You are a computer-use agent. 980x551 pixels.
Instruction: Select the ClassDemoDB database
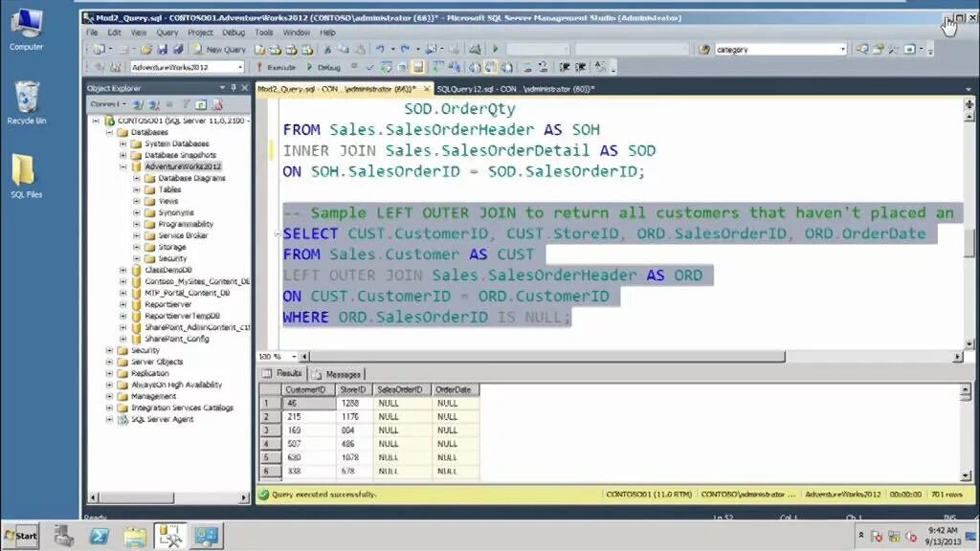point(168,270)
